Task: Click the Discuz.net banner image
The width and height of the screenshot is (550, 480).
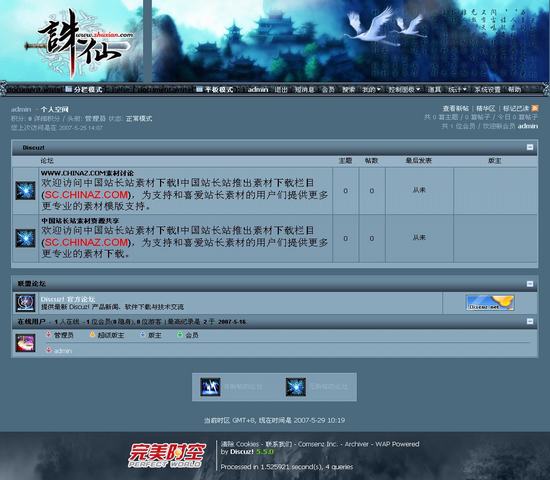Action: 490,303
